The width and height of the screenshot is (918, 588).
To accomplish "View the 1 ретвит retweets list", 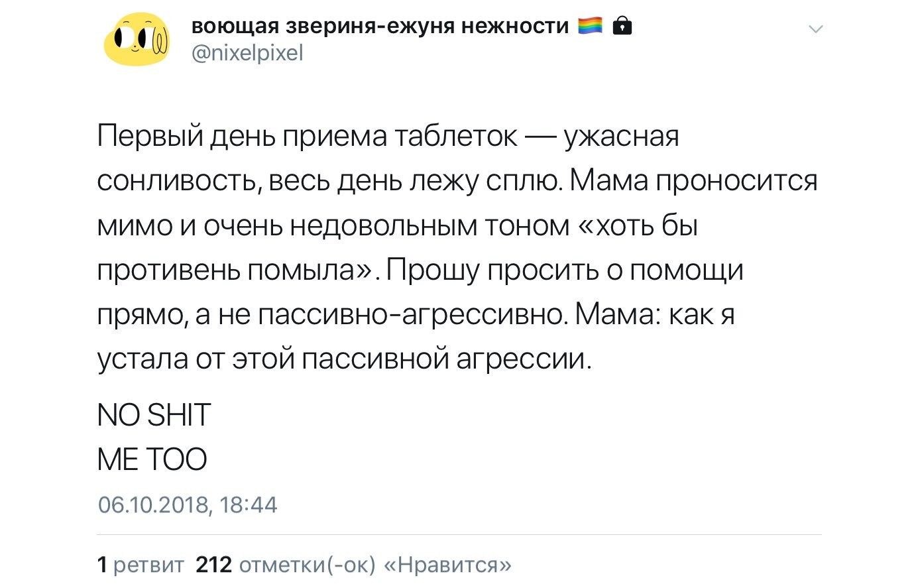I will tap(141, 565).
